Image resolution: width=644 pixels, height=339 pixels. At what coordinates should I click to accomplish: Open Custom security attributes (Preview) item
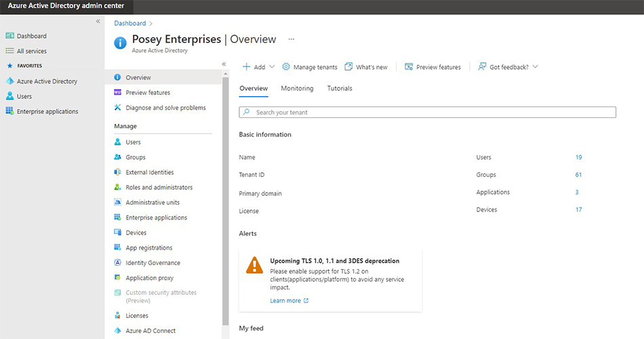[161, 296]
